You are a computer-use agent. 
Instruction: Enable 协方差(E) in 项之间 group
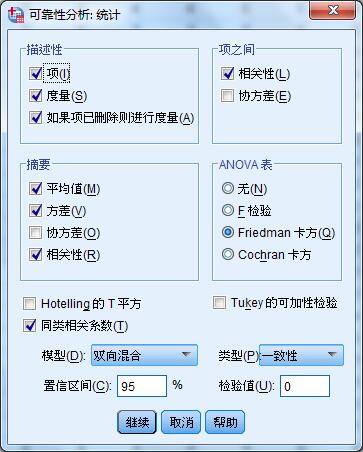pyautogui.click(x=228, y=96)
